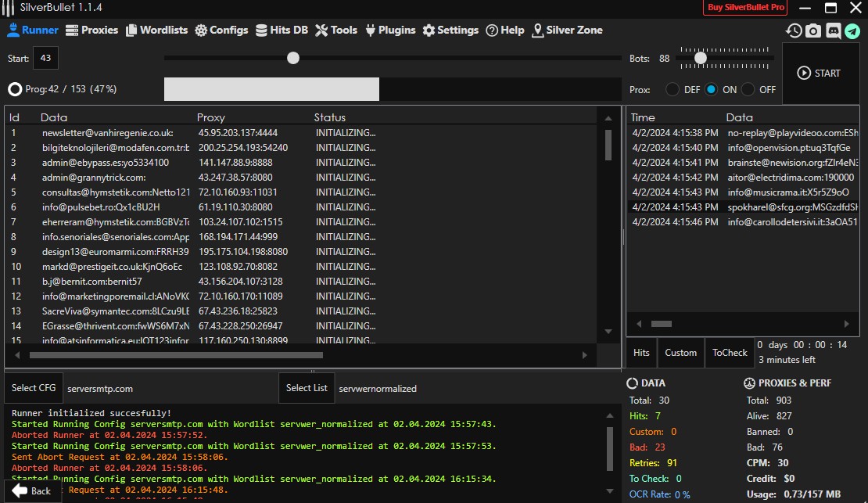Screen dimensions: 868x503
Task: Show the Hits tab
Action: [641, 353]
